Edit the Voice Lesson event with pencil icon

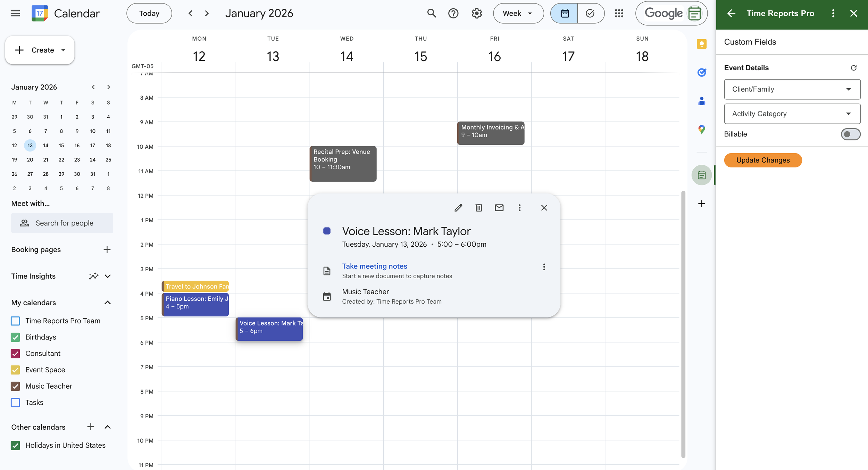click(x=458, y=207)
